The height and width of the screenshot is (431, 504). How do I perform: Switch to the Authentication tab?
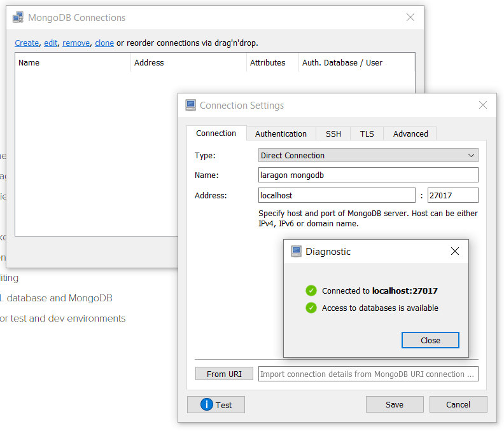tap(281, 134)
